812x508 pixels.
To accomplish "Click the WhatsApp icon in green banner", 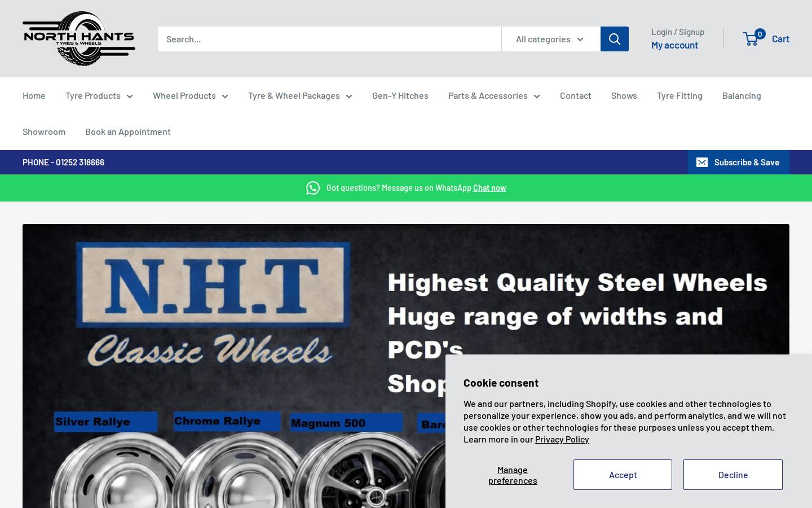I will (313, 188).
